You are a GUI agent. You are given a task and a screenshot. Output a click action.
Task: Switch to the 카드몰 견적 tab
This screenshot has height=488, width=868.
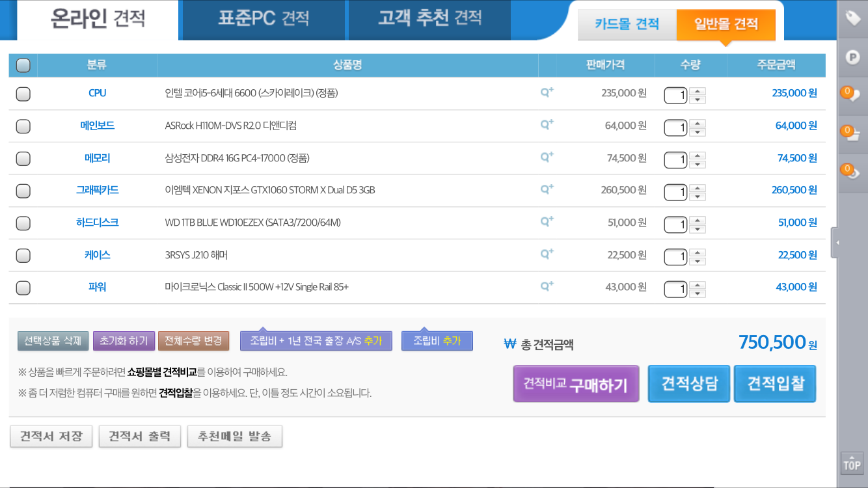pyautogui.click(x=627, y=24)
